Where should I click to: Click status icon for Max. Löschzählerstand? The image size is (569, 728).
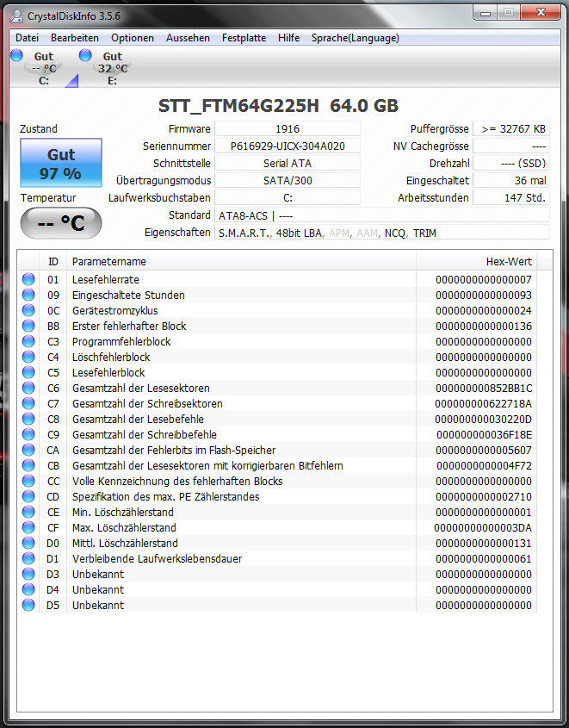(28, 527)
